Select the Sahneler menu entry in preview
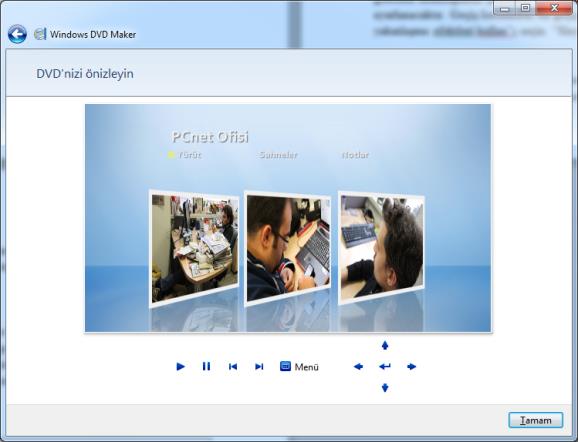This screenshot has height=442, width=578. point(278,155)
